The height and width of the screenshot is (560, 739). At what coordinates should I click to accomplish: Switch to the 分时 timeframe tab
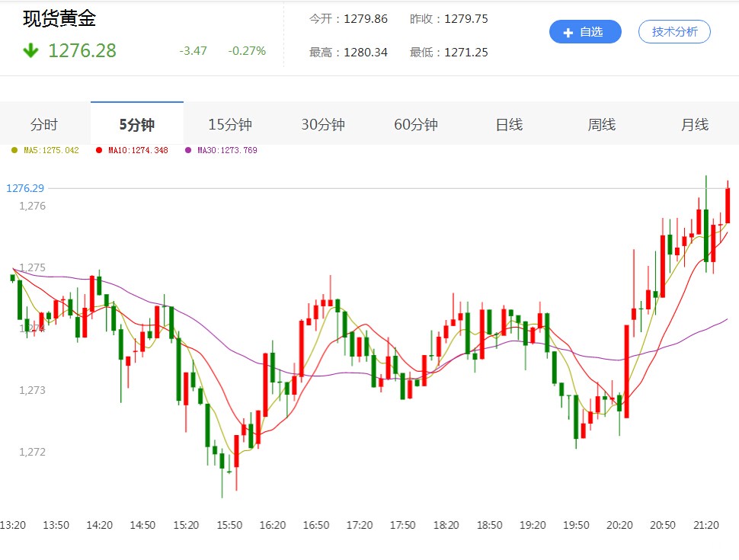pos(43,124)
